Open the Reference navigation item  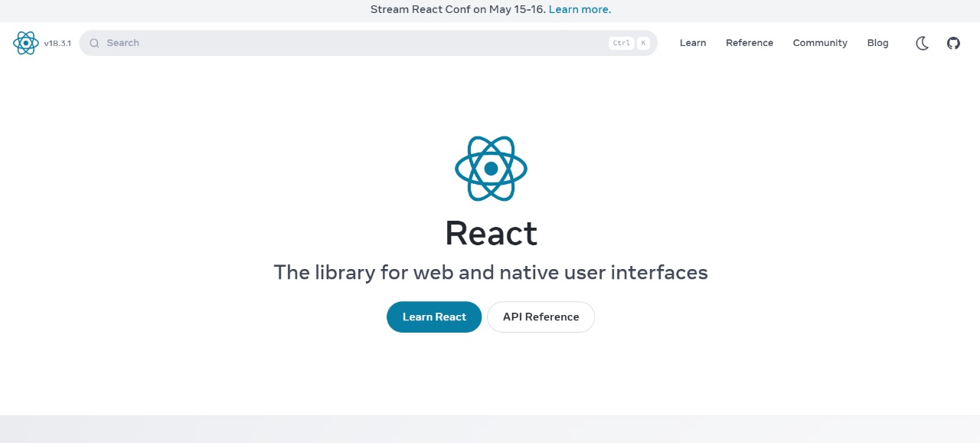click(749, 43)
